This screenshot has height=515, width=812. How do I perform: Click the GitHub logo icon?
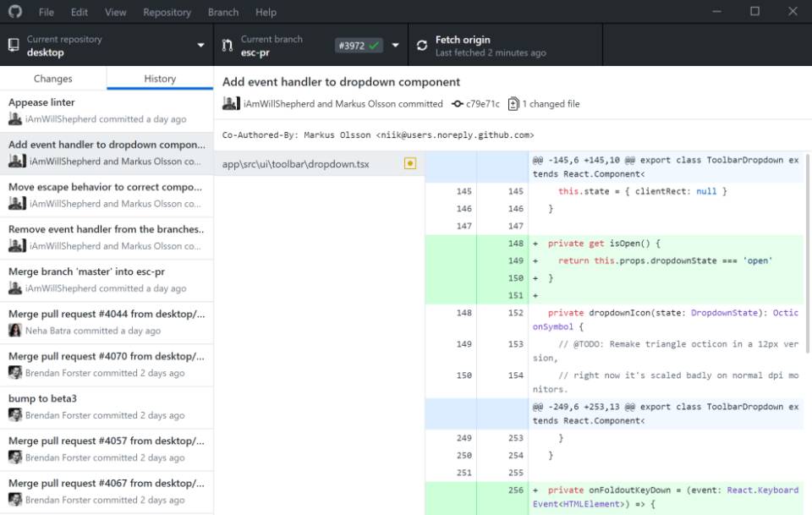tap(15, 11)
